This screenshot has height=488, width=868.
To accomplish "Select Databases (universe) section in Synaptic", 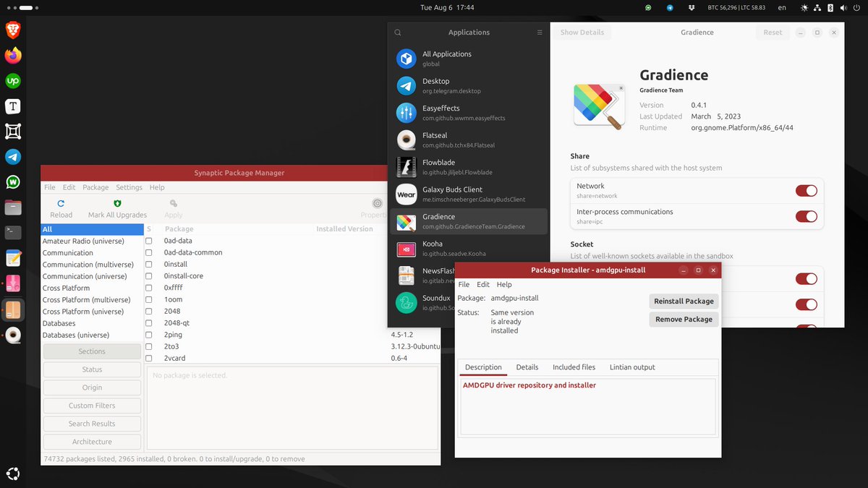I will 92,335.
